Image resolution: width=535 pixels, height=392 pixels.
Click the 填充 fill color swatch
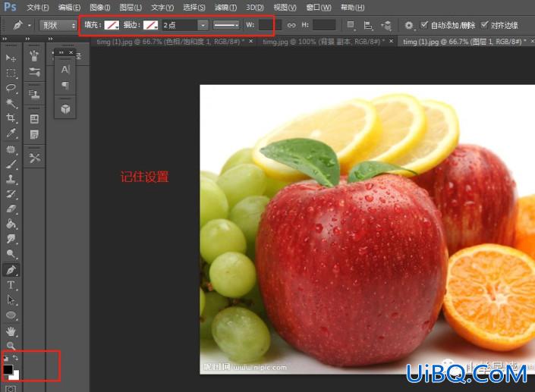click(x=112, y=25)
